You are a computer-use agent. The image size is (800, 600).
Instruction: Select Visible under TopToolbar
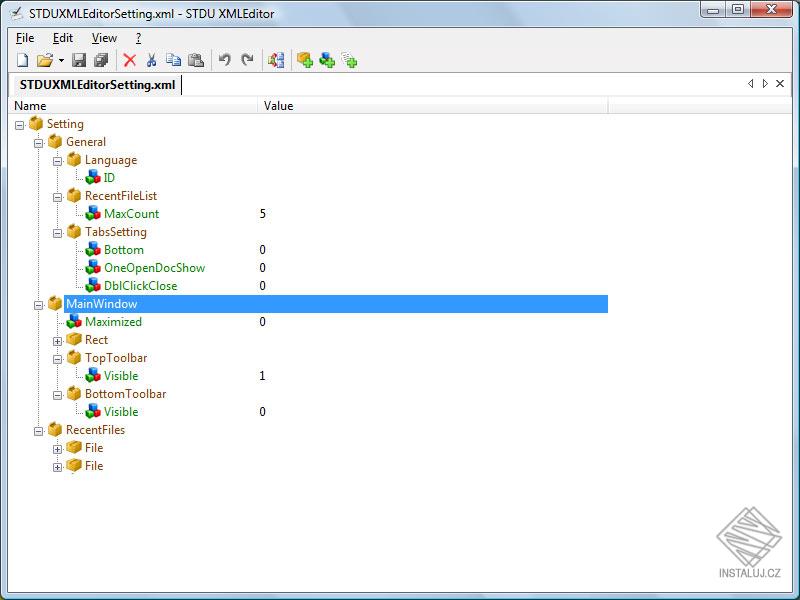pos(121,376)
